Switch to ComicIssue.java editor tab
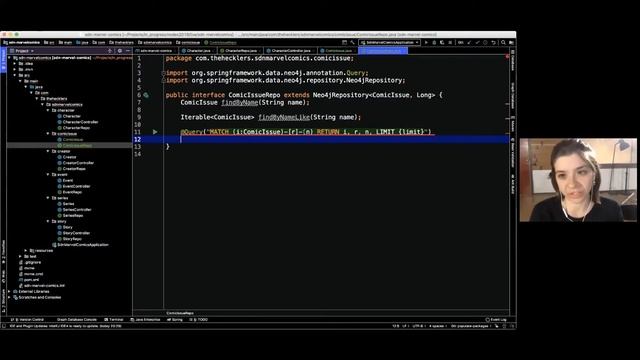Viewport: 640px width, 360px height. [337, 51]
